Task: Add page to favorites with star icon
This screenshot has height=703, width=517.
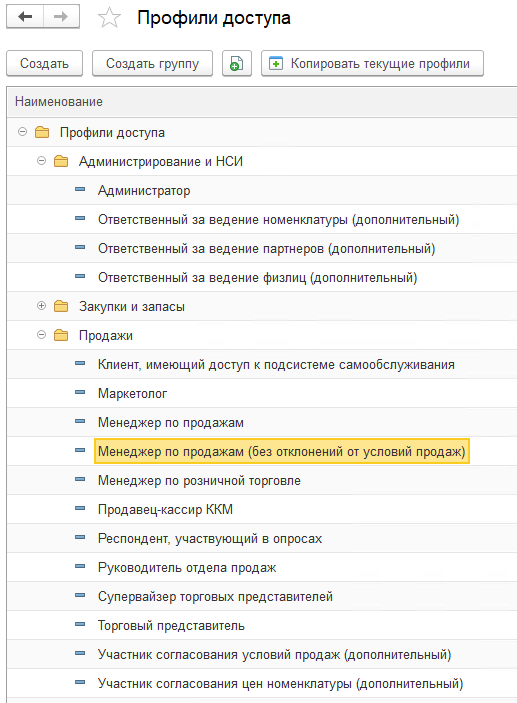Action: click(109, 18)
